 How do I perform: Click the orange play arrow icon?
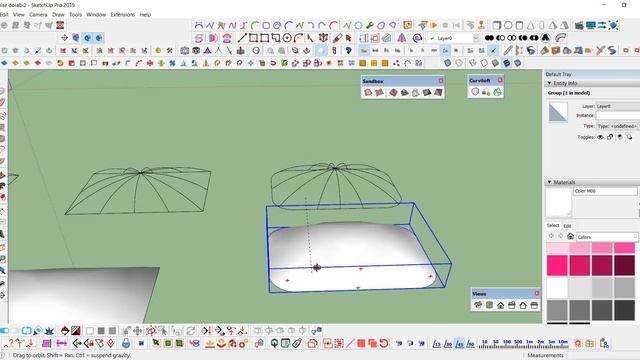[x=434, y=25]
